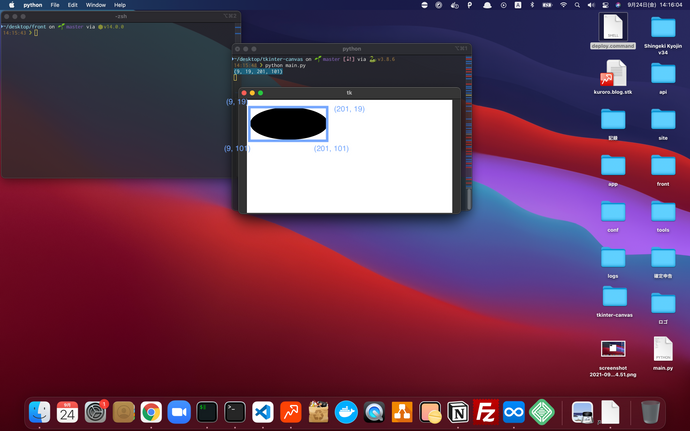
Task: Open the Help menu
Action: pyautogui.click(x=120, y=5)
